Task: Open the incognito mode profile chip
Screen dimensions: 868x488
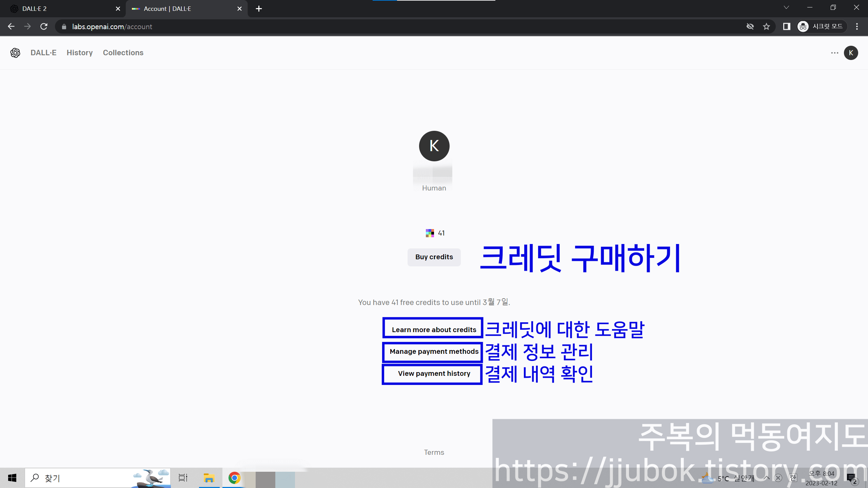Action: coord(822,26)
